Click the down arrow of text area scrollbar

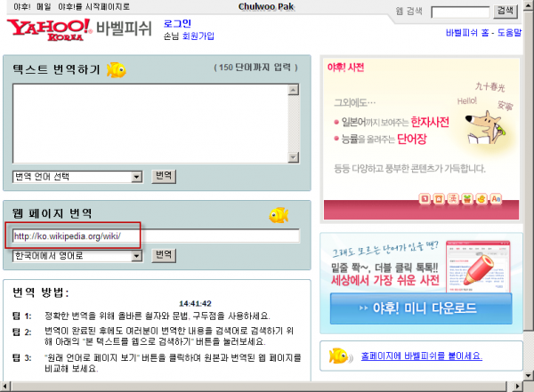pyautogui.click(x=293, y=157)
